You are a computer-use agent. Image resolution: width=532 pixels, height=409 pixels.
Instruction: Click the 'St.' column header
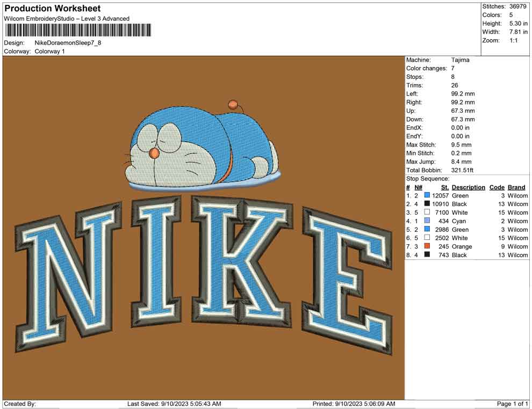tap(445, 187)
